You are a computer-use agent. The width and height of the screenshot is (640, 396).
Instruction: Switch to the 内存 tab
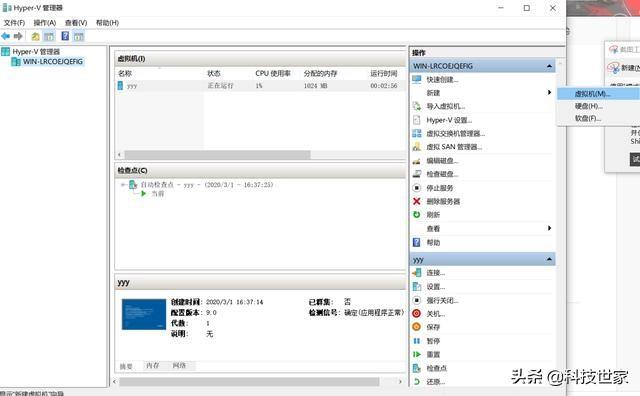(153, 365)
